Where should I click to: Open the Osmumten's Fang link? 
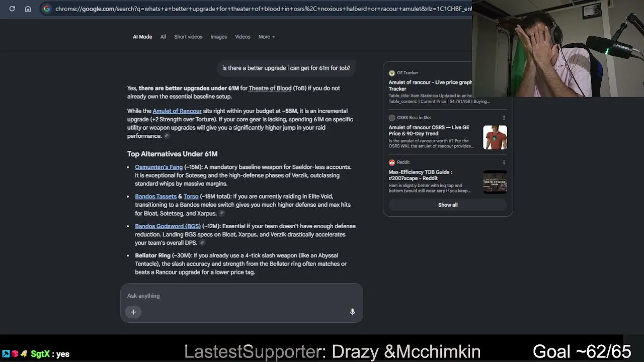[158, 167]
